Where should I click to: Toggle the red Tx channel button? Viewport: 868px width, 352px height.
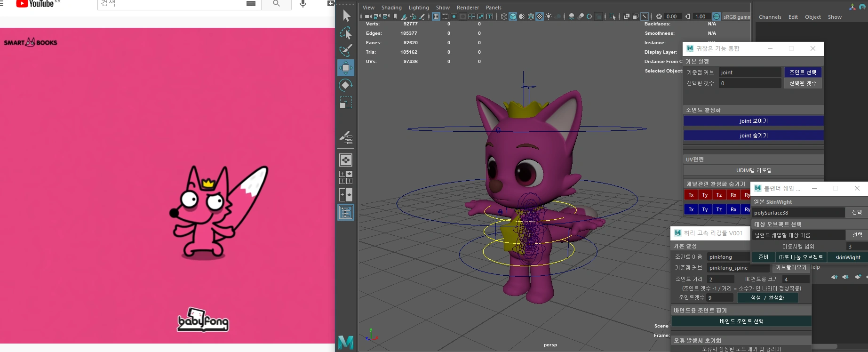pyautogui.click(x=691, y=195)
